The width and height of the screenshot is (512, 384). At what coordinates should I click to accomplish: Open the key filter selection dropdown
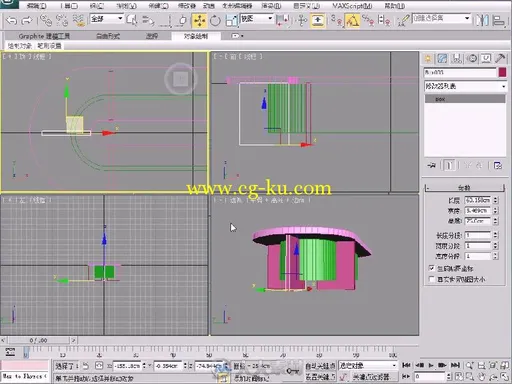(x=368, y=365)
